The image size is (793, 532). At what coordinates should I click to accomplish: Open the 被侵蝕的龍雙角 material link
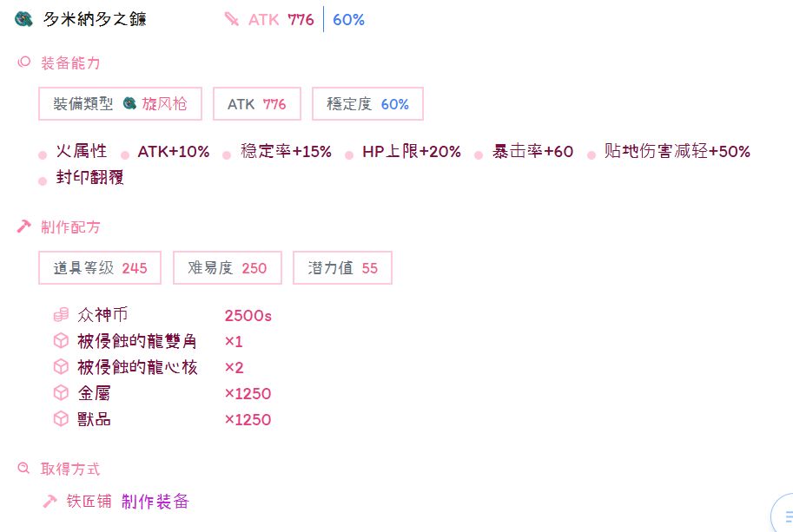point(137,341)
